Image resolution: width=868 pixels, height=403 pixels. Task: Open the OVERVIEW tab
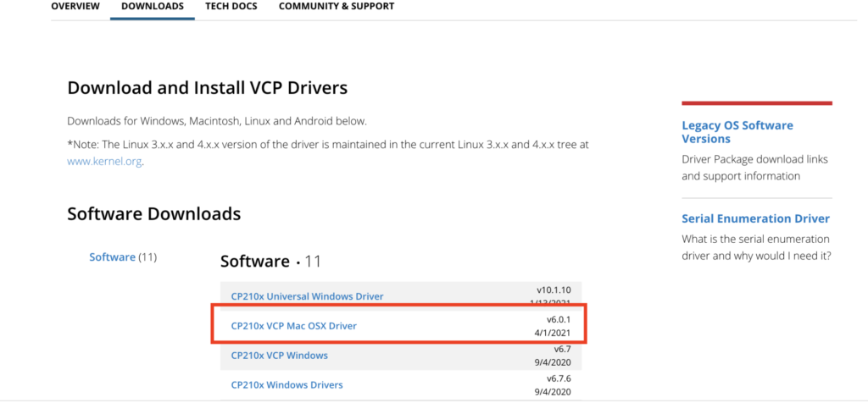75,7
